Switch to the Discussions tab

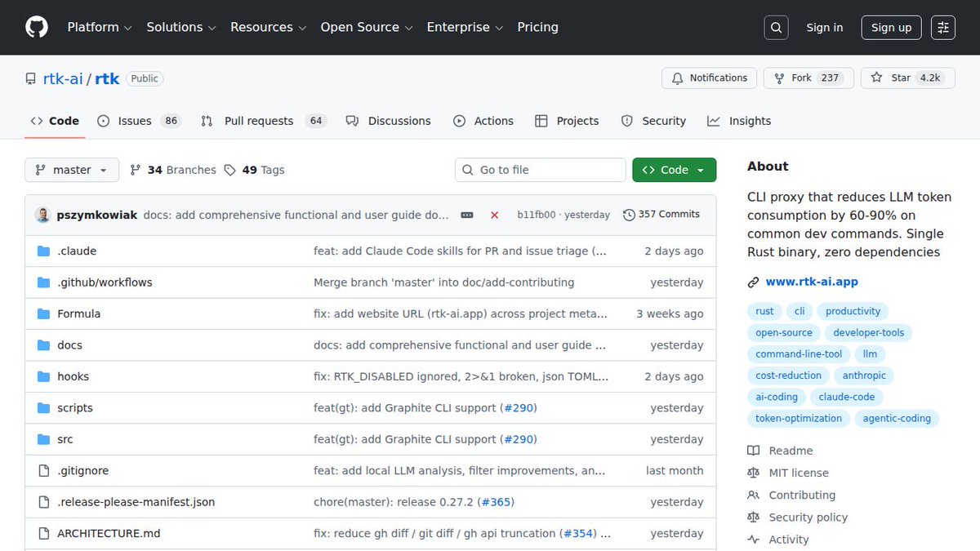click(388, 121)
